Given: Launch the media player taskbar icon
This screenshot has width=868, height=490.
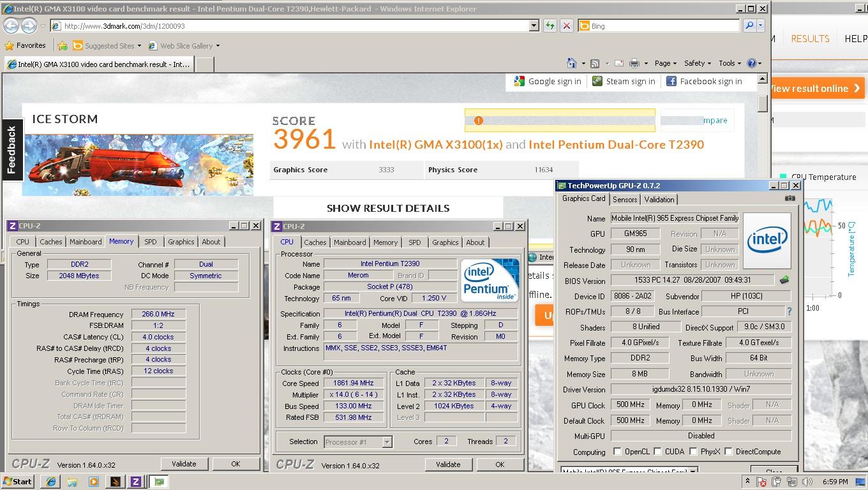Looking at the screenshot, I should point(94,482).
